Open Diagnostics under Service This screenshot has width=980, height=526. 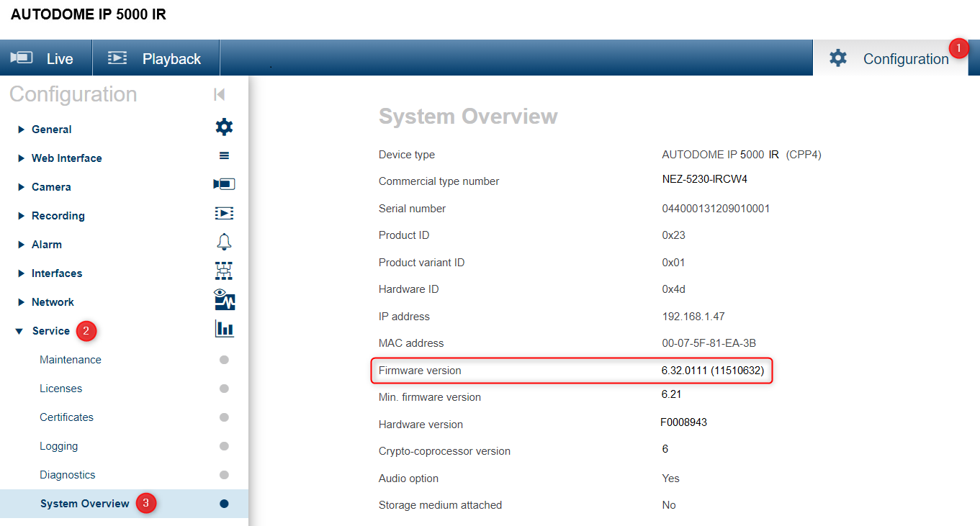click(x=68, y=475)
